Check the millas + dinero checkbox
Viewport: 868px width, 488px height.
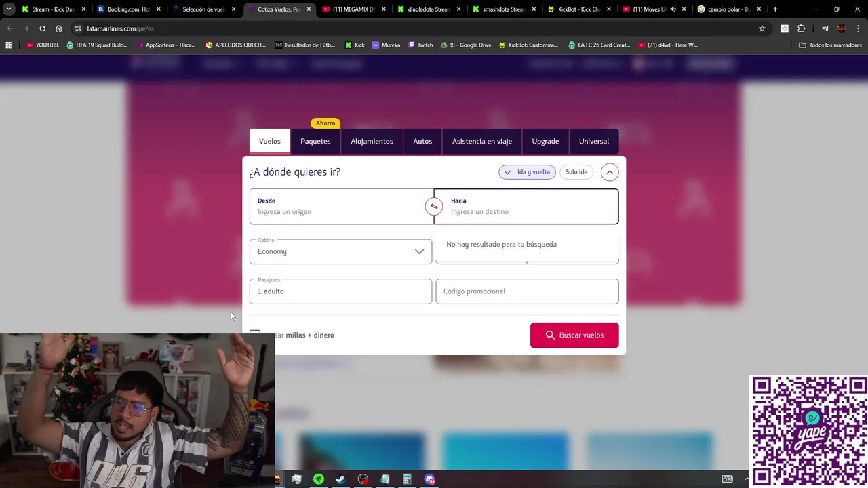(255, 335)
